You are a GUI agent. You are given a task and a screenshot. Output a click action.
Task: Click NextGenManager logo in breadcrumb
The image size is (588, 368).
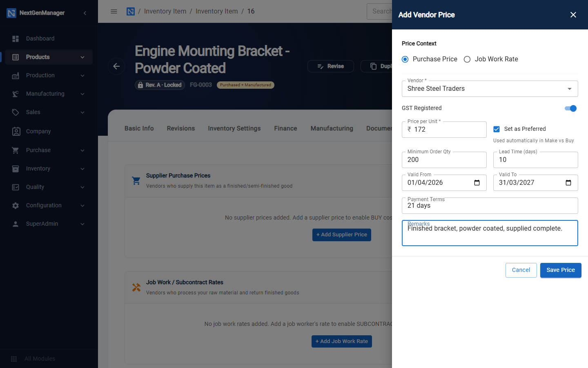tap(131, 11)
